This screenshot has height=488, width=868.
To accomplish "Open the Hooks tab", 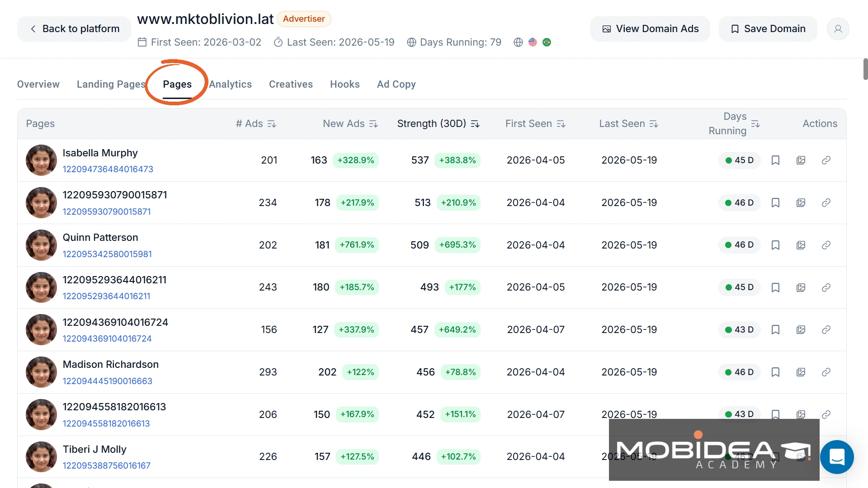I will (345, 84).
